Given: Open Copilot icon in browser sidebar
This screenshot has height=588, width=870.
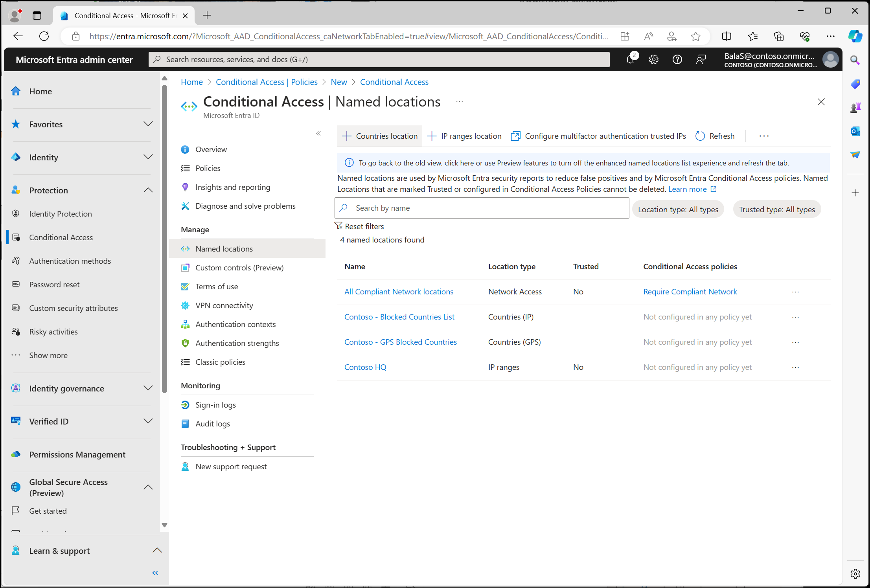Looking at the screenshot, I should (x=855, y=37).
